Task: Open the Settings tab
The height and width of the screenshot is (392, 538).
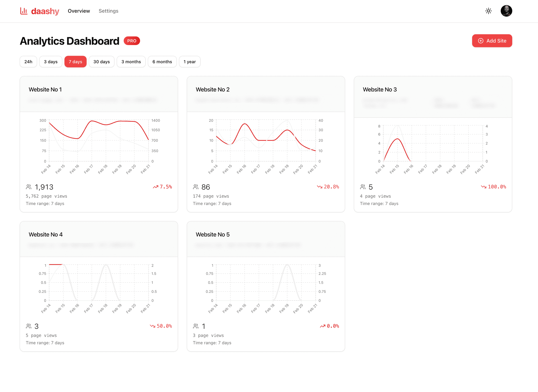Action: click(108, 11)
